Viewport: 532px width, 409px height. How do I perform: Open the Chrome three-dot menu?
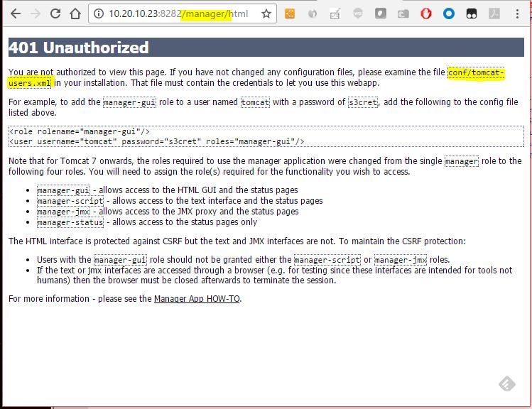click(x=517, y=13)
